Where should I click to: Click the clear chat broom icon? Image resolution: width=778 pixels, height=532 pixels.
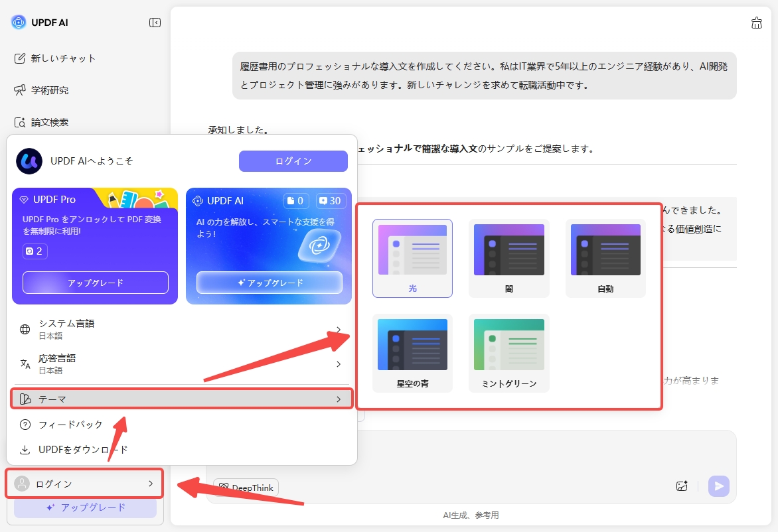[x=756, y=23]
